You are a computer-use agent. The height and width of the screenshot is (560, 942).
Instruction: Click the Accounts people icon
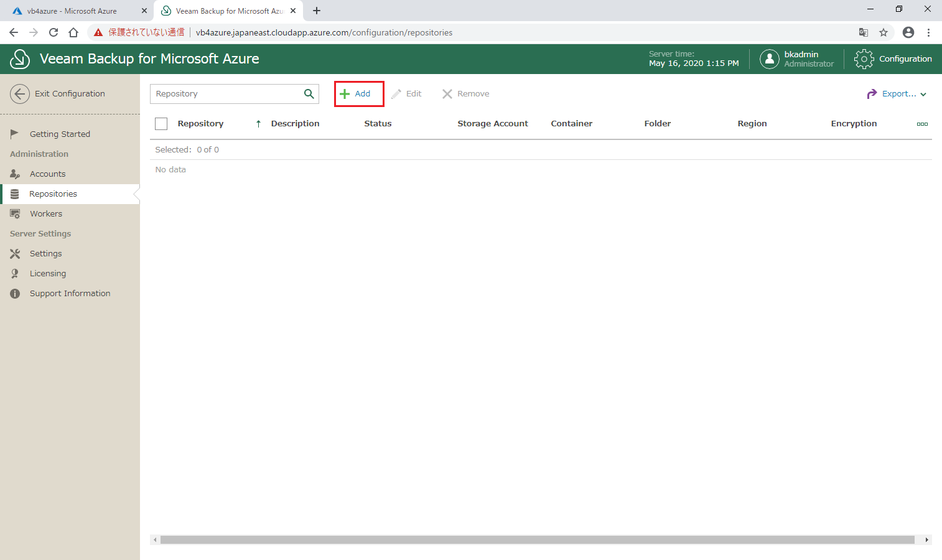pyautogui.click(x=15, y=174)
